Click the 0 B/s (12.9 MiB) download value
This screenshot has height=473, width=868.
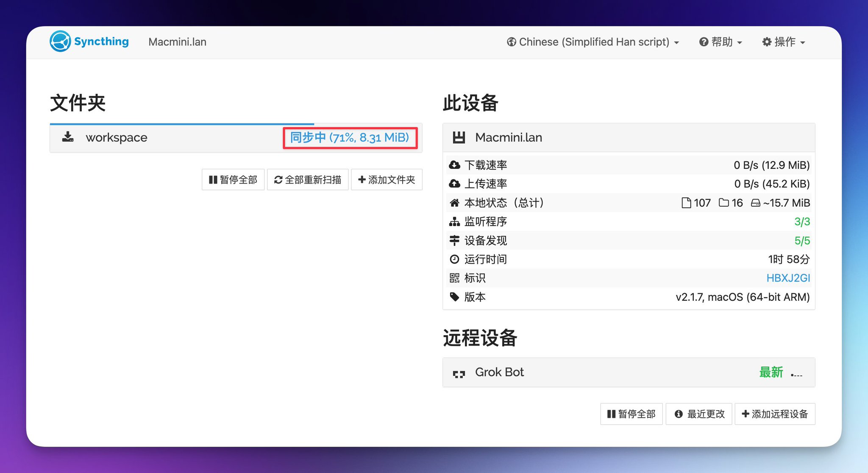[771, 165]
